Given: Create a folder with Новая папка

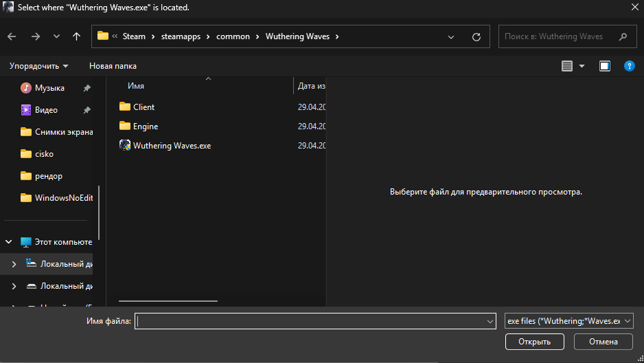Looking at the screenshot, I should pos(113,66).
